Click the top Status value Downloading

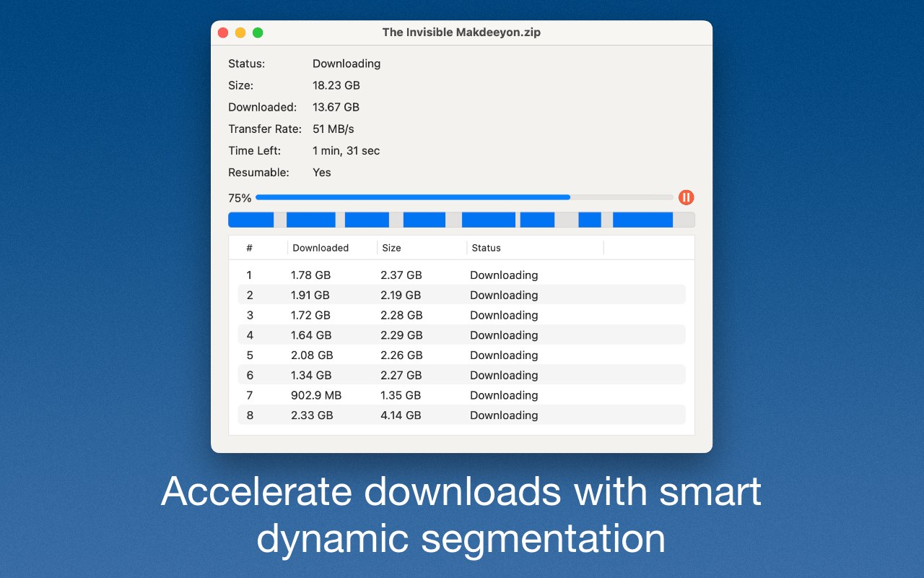click(x=346, y=64)
